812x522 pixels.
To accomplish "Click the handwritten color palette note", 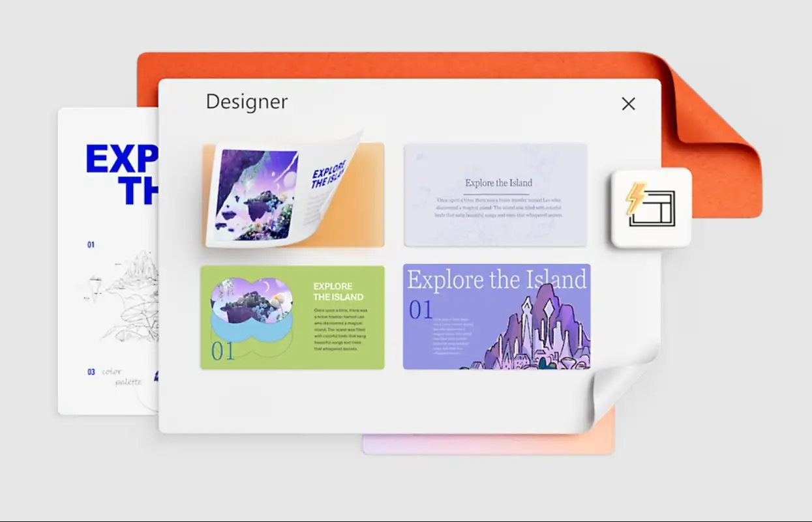I will point(122,376).
